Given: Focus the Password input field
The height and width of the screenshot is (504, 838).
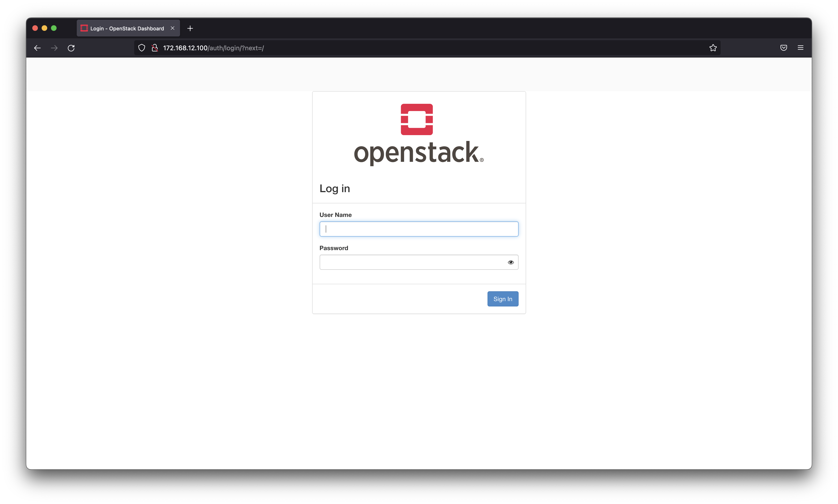Looking at the screenshot, I should click(x=419, y=262).
